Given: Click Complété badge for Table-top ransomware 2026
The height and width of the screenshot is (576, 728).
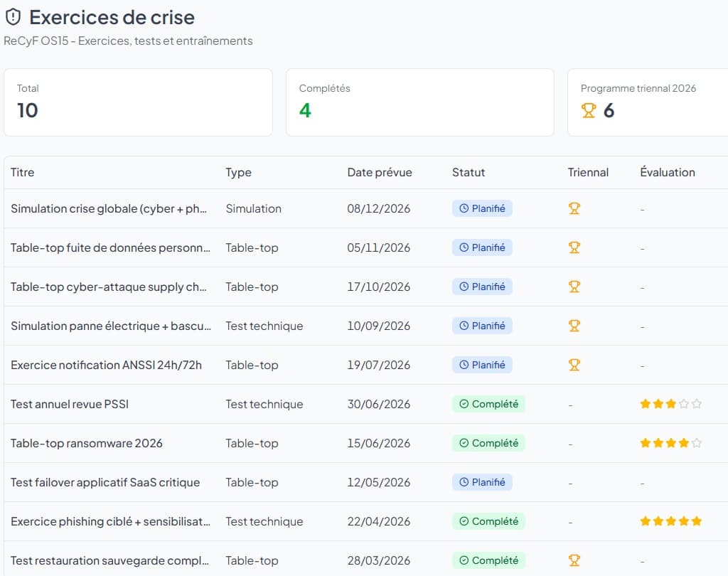Looking at the screenshot, I should (488, 443).
